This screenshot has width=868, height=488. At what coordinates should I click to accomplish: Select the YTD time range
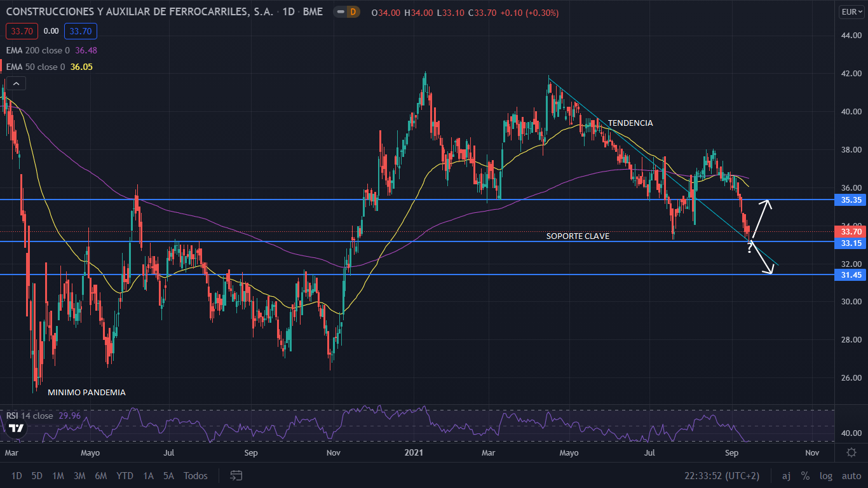tap(125, 475)
